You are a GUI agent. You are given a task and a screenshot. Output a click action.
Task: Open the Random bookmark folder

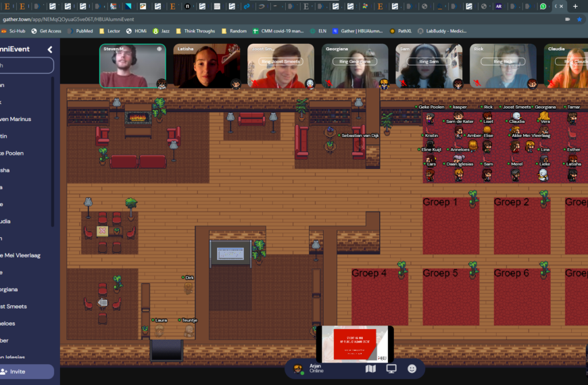point(234,31)
